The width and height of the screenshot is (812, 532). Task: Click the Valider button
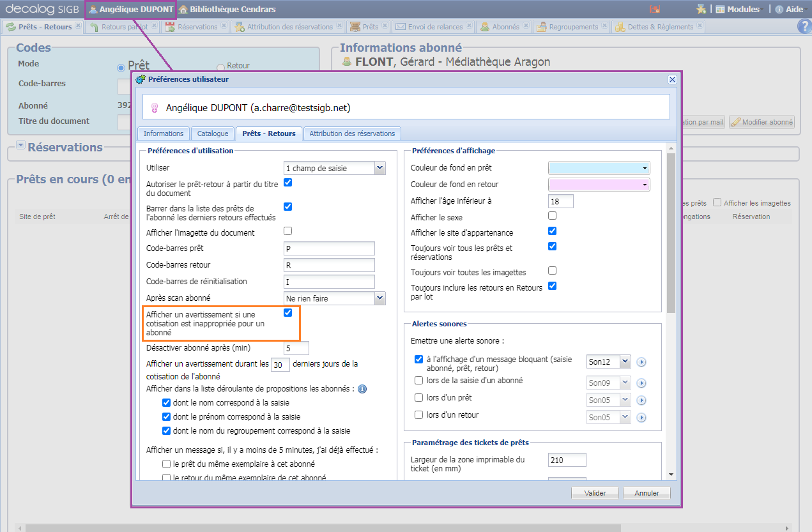[594, 493]
